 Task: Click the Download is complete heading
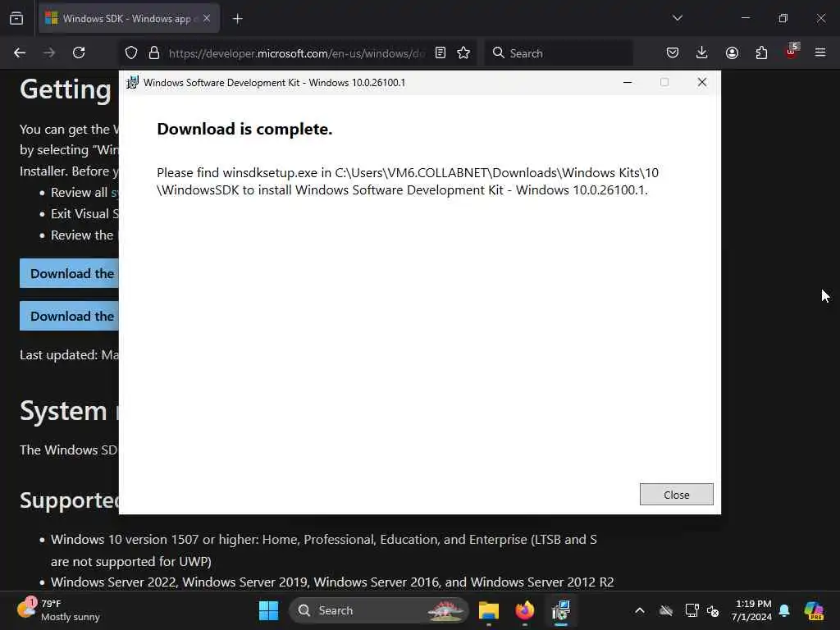(244, 129)
